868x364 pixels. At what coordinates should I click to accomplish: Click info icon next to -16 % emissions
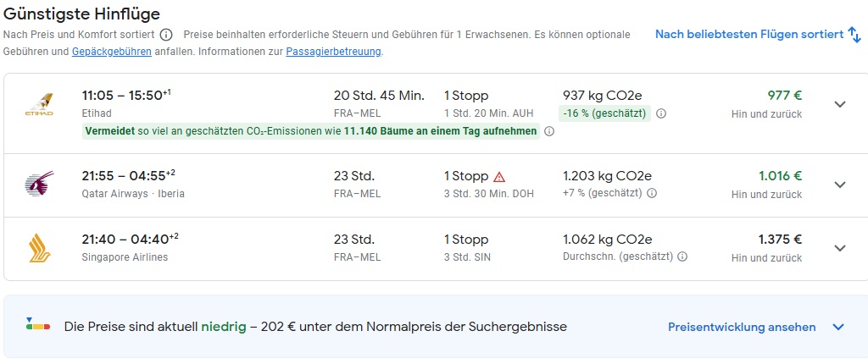pyautogui.click(x=661, y=113)
